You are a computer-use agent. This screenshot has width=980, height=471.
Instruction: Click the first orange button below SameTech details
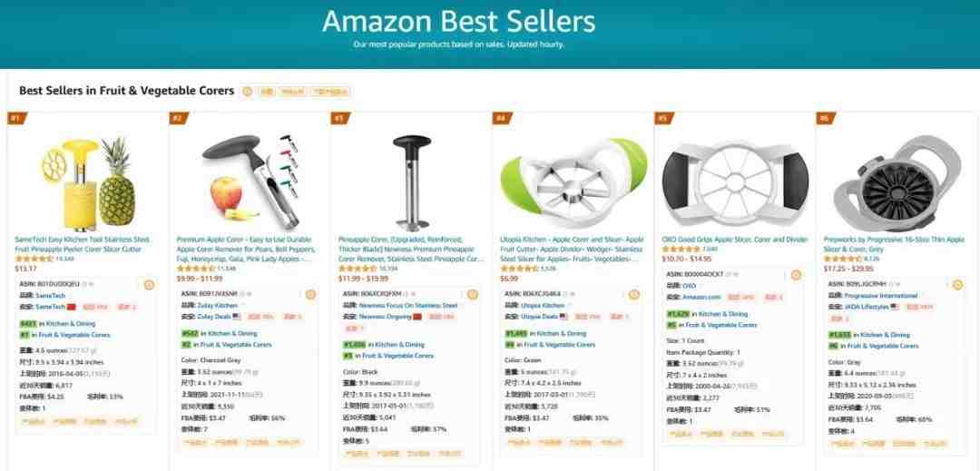pos(34,422)
